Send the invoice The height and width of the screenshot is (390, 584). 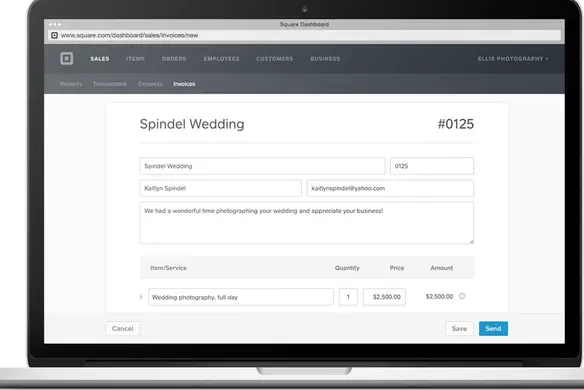click(493, 329)
